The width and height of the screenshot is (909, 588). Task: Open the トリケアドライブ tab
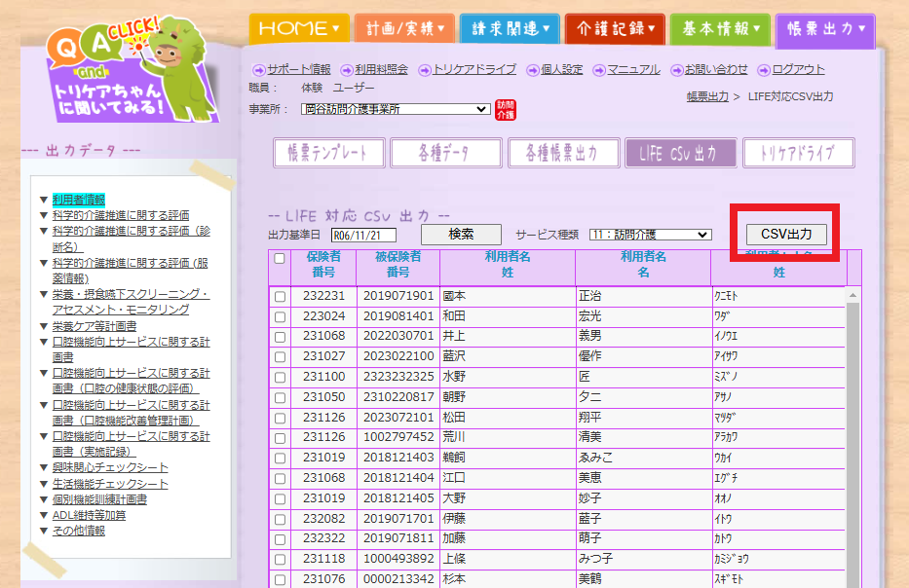tap(801, 153)
